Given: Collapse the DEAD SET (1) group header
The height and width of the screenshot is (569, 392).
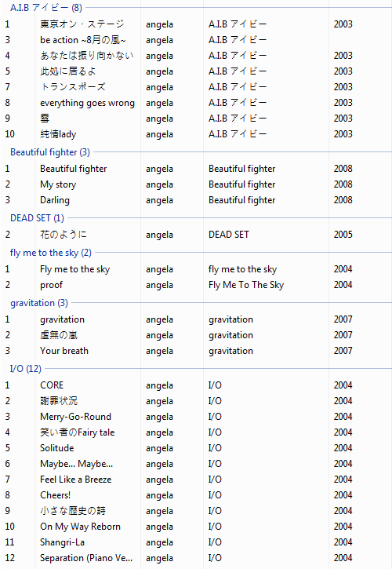Looking at the screenshot, I should [x=37, y=218].
